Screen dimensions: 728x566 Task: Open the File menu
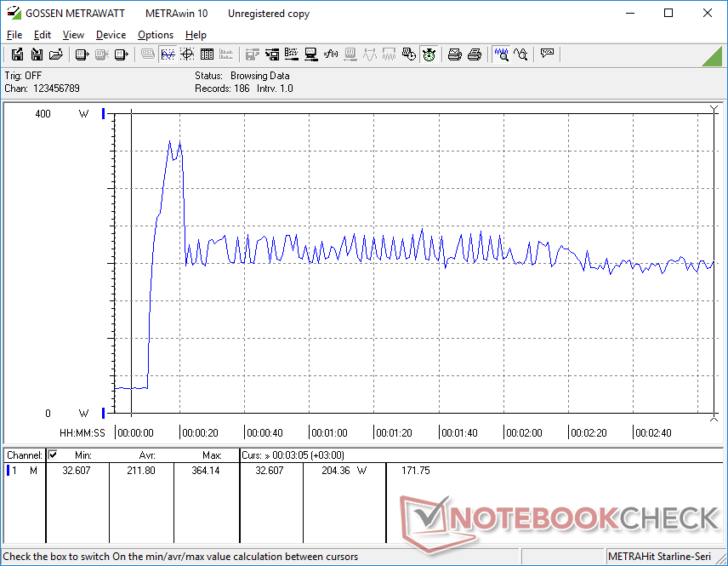[x=14, y=35]
